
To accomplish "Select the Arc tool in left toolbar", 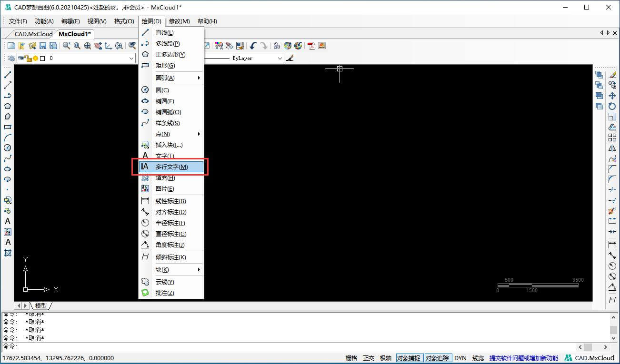I will [8, 138].
